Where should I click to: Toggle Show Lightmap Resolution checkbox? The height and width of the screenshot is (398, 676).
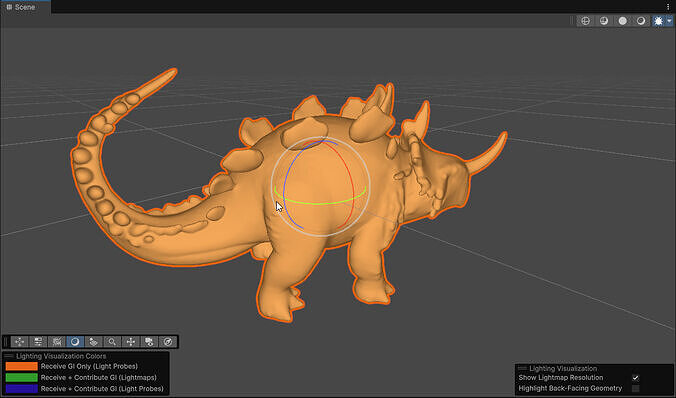coord(635,378)
